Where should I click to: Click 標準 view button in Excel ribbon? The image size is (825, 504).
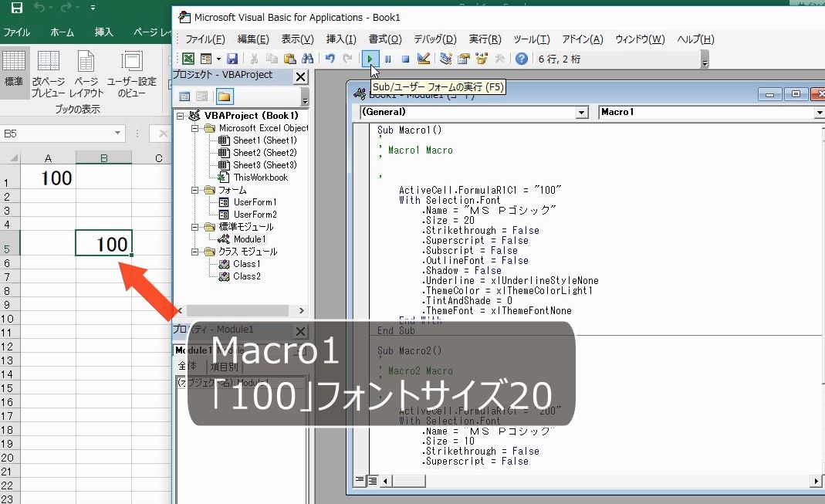(x=14, y=73)
